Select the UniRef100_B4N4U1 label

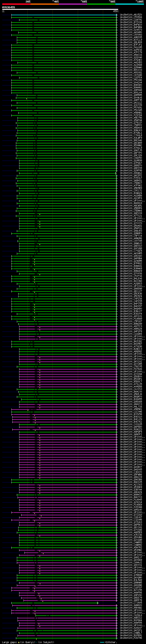tap(131, 266)
